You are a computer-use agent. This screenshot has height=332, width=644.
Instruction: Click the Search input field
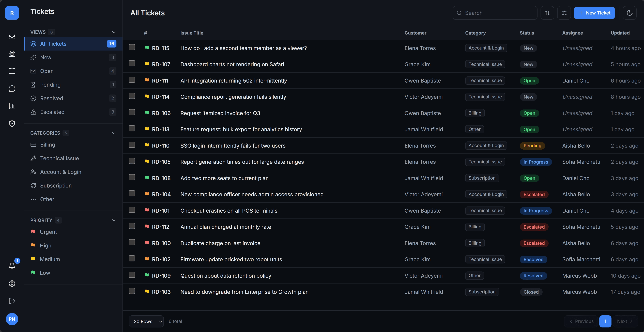click(495, 13)
